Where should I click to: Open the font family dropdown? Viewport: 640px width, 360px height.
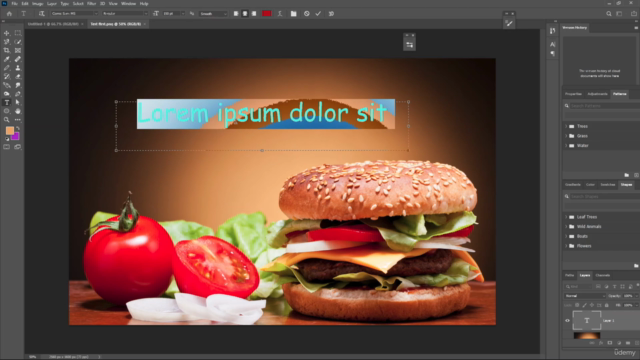[x=74, y=13]
